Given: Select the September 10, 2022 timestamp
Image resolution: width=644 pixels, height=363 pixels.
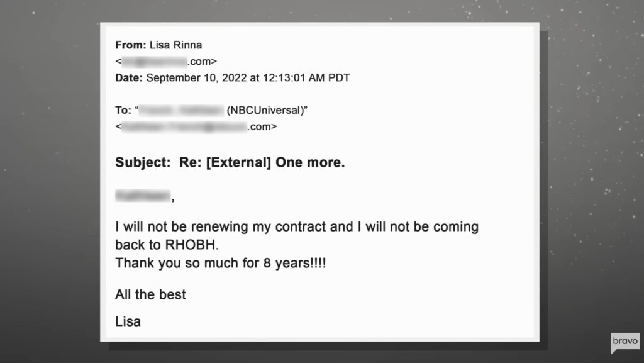Looking at the screenshot, I should 248,78.
